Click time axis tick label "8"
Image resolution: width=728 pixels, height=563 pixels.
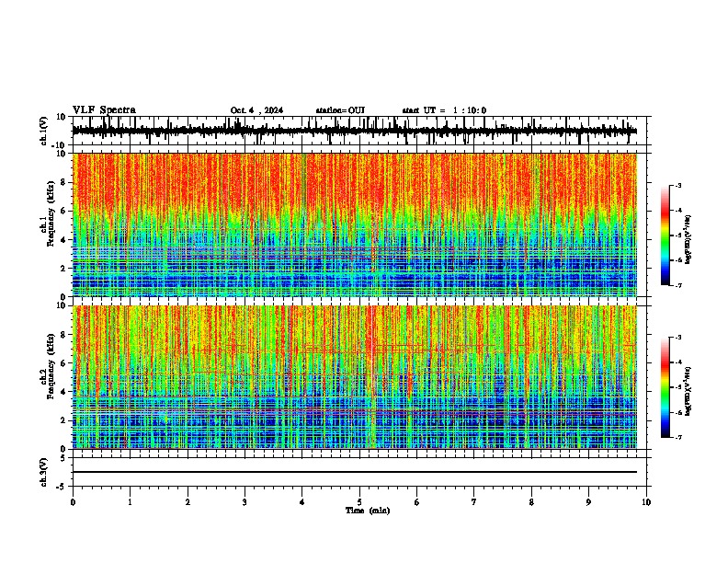point(531,502)
